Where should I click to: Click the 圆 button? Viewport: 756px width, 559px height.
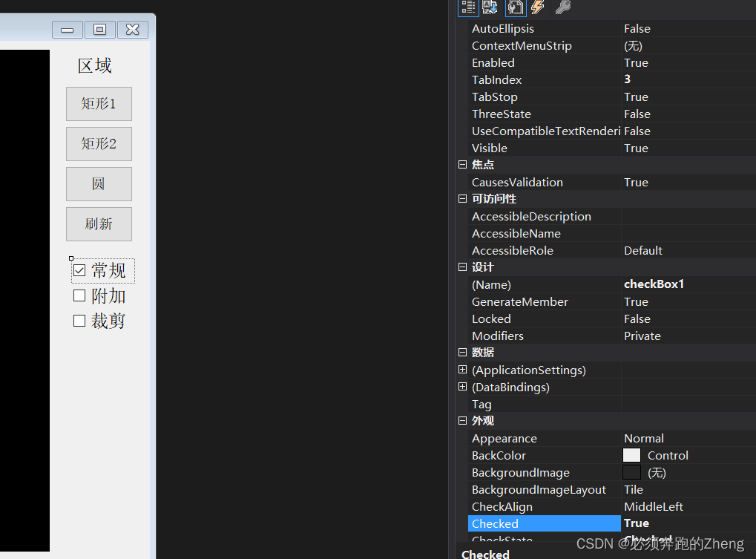(99, 184)
